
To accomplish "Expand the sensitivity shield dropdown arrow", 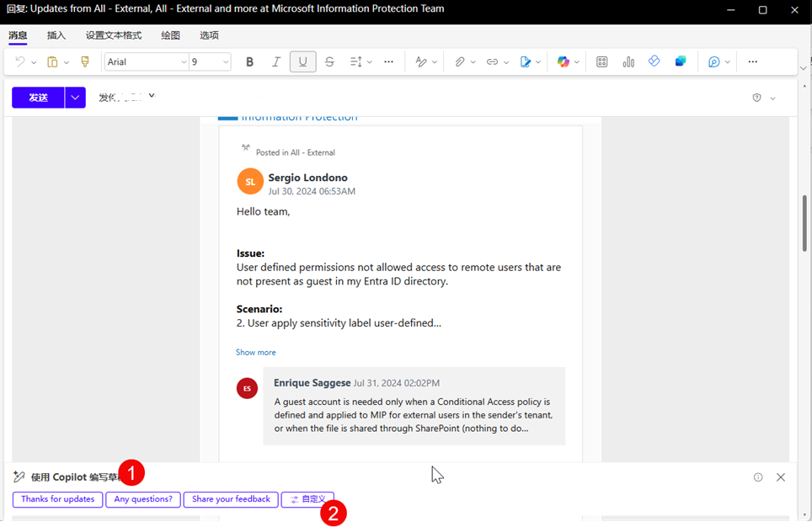I will [772, 98].
